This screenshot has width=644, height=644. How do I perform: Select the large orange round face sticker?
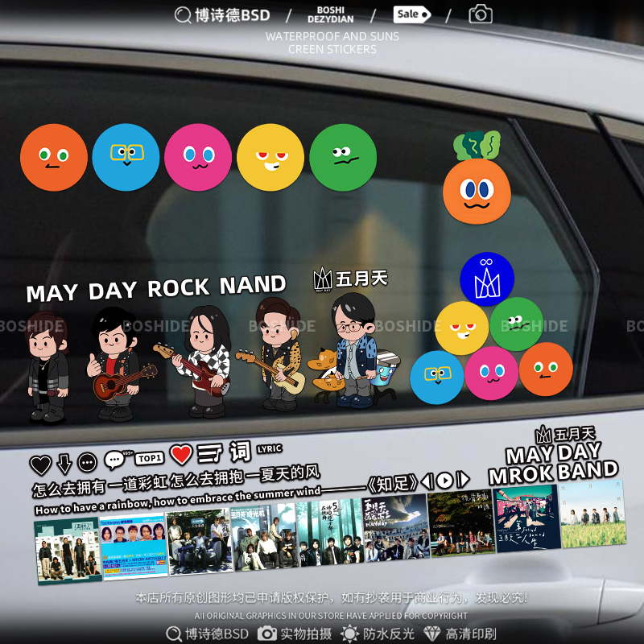pos(54,158)
